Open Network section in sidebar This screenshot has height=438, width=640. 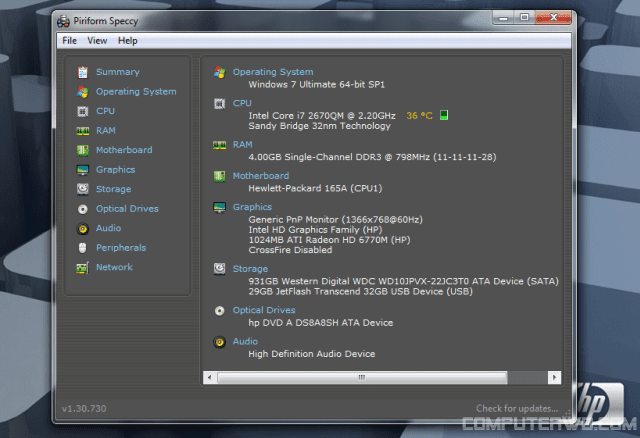114,267
